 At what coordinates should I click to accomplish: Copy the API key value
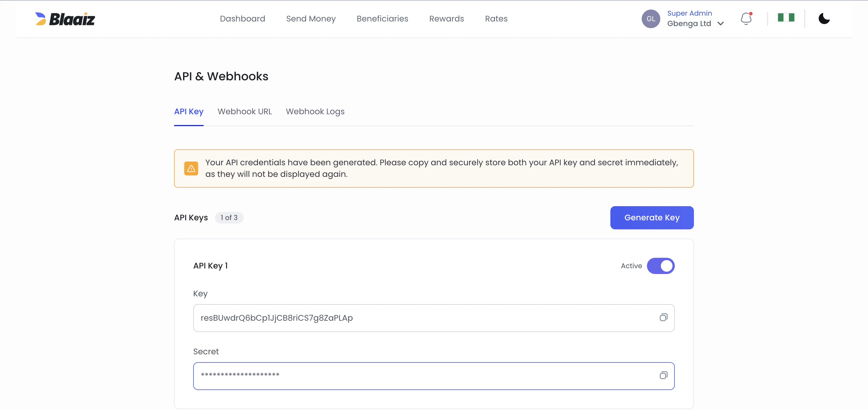point(663,317)
